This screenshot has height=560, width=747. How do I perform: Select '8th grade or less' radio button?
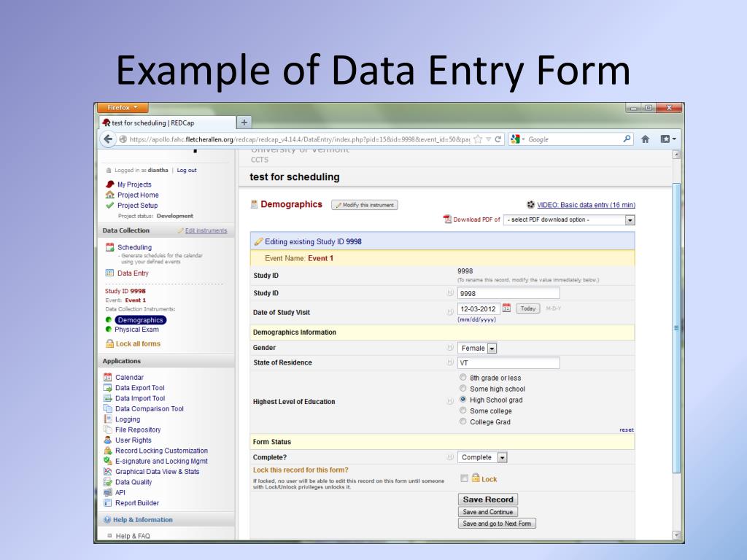coord(462,377)
